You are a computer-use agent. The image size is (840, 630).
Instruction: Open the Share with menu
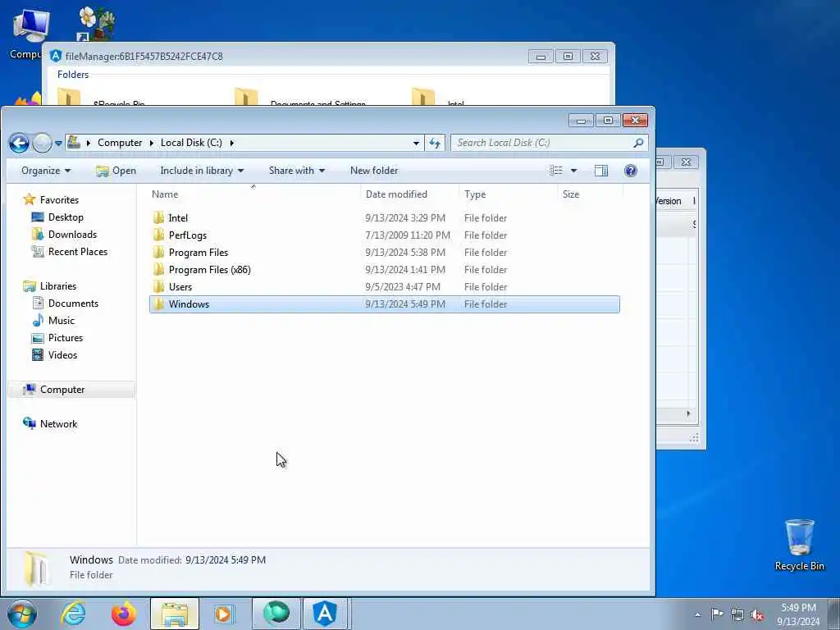(297, 171)
